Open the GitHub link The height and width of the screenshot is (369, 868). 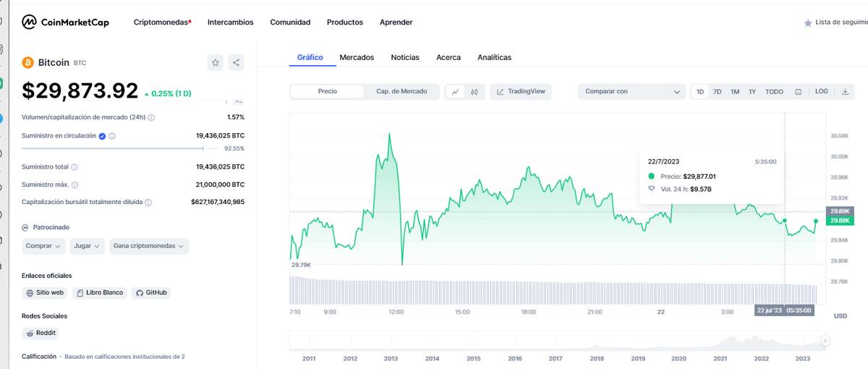[151, 293]
